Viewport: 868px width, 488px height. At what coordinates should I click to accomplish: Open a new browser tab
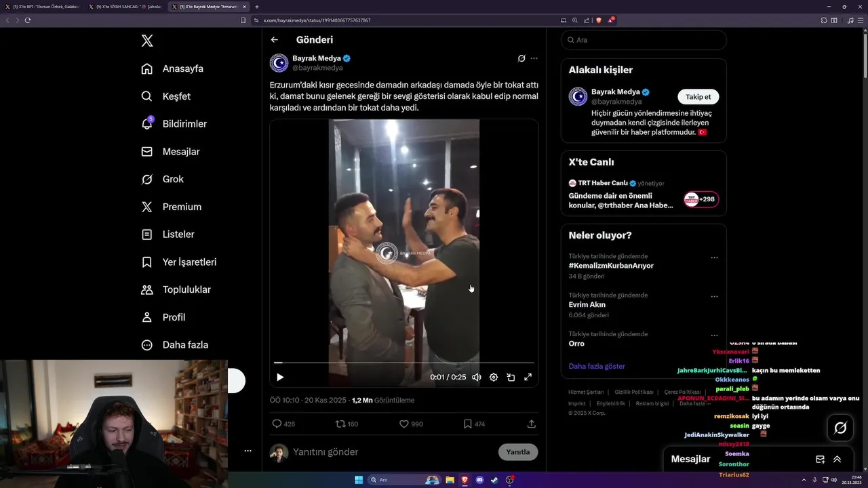[257, 7]
